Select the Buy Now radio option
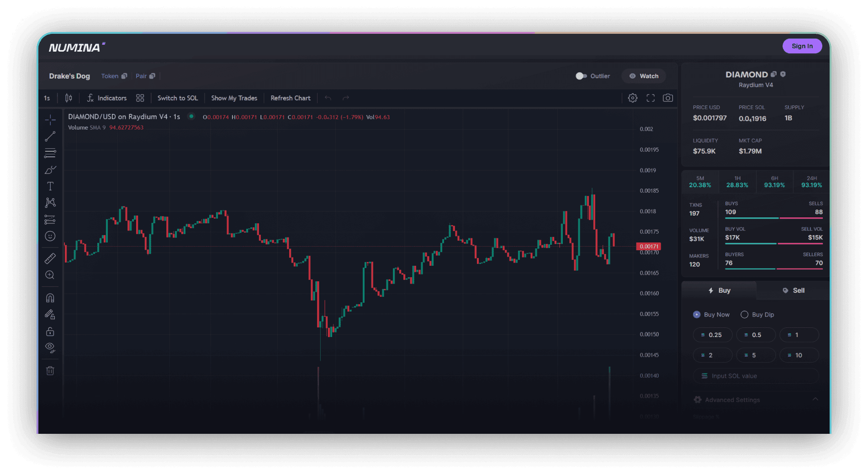 point(697,315)
